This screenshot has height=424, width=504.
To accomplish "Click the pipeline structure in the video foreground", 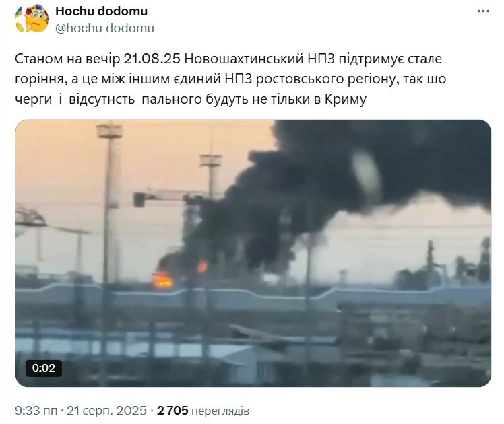I will [253, 297].
